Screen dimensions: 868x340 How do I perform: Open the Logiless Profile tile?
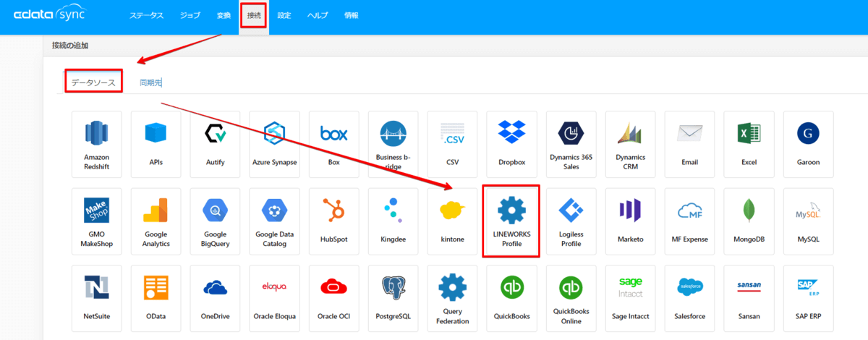point(571,221)
